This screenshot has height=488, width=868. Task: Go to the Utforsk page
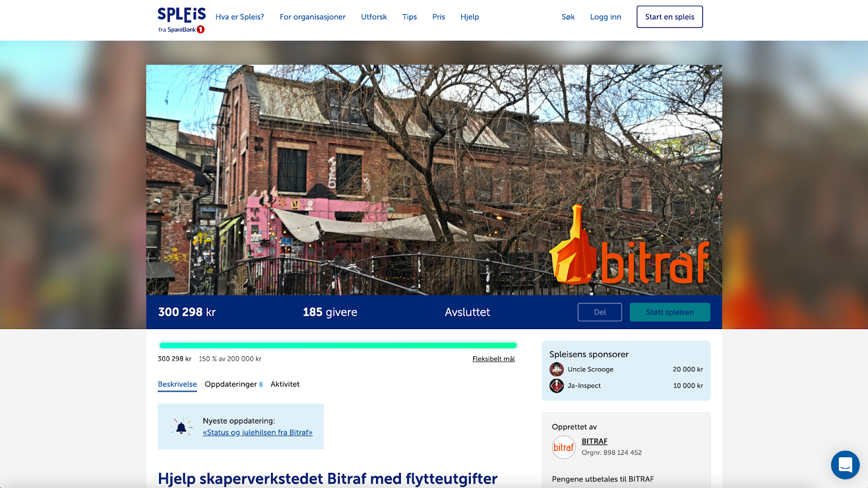[x=374, y=17]
